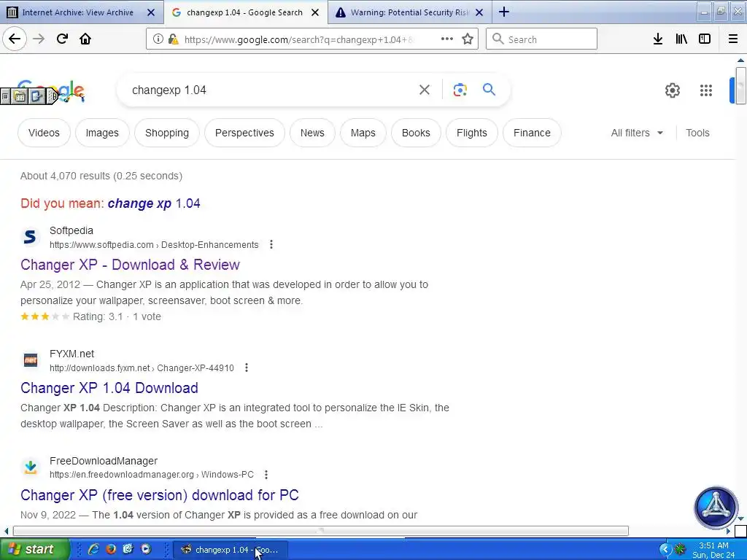Open Changer XP 1.04 Download link
Viewport: 747px width, 560px height.
109,388
